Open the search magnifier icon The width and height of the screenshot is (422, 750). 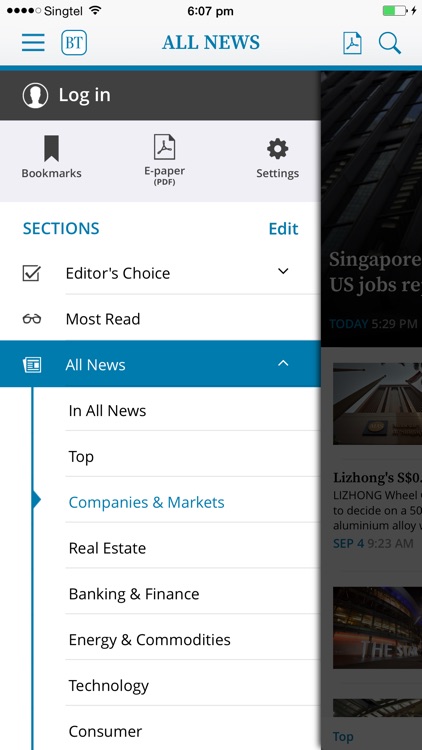(x=389, y=43)
